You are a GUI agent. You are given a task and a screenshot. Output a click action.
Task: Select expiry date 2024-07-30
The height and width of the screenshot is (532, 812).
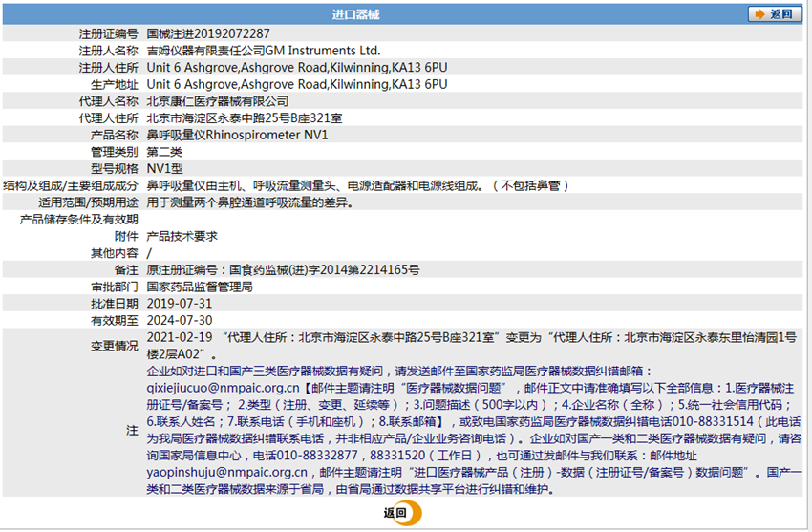click(x=180, y=320)
